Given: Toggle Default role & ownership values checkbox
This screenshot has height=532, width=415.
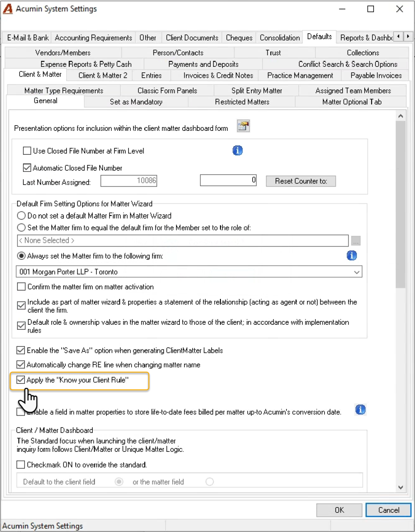Looking at the screenshot, I should pos(21,326).
